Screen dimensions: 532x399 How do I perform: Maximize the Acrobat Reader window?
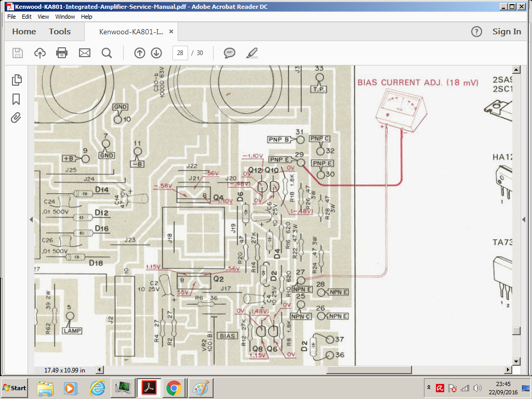tap(512, 6)
